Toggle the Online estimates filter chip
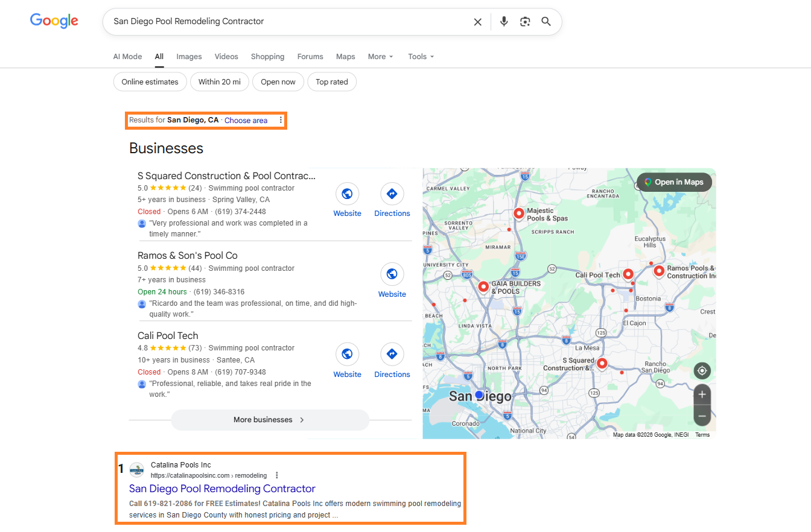 click(x=150, y=82)
